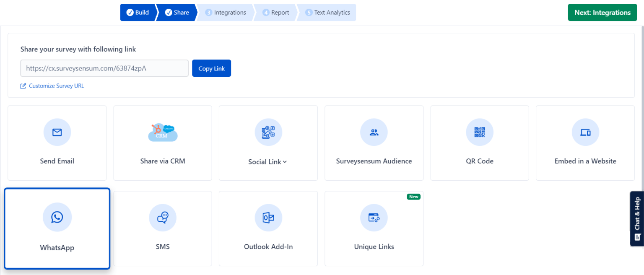Image resolution: width=644 pixels, height=275 pixels.
Task: Switch to the Share step tab
Action: [177, 13]
